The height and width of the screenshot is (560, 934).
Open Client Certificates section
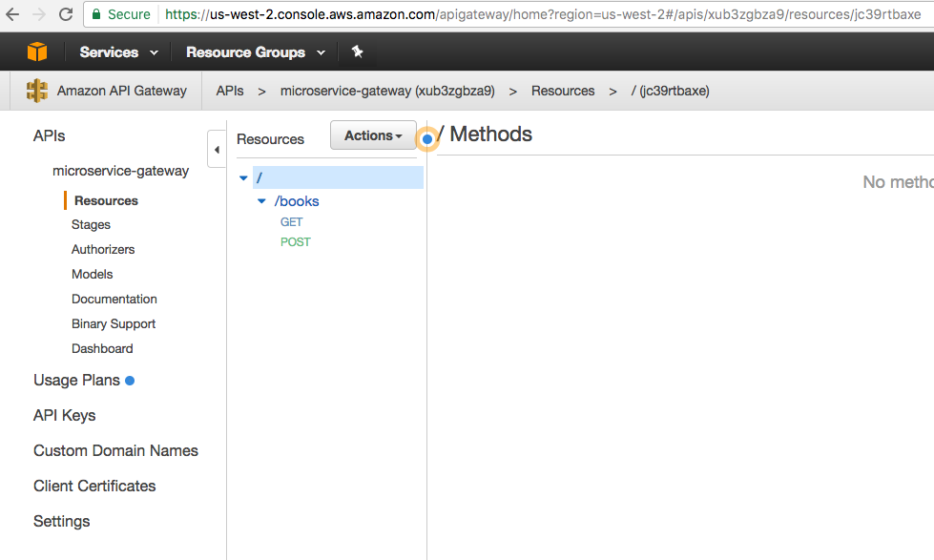point(94,487)
